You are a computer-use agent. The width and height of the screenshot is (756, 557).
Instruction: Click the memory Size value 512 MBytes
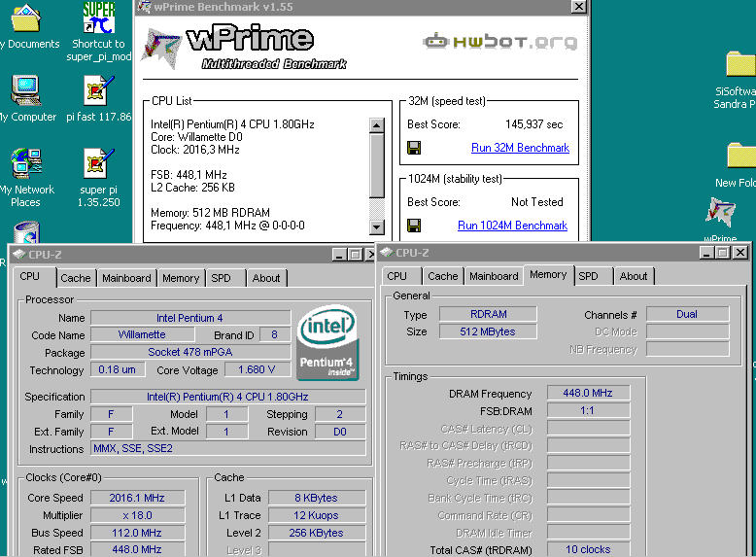point(488,331)
